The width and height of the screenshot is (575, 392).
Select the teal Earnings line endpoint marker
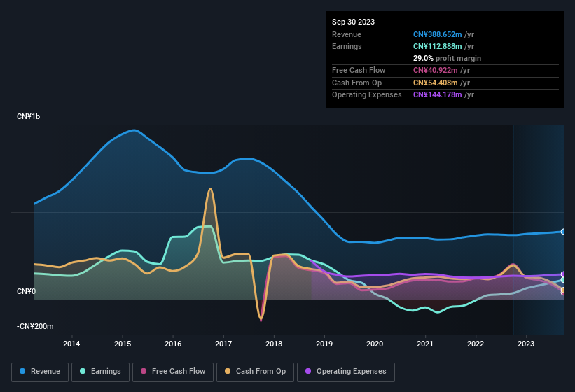(x=562, y=280)
